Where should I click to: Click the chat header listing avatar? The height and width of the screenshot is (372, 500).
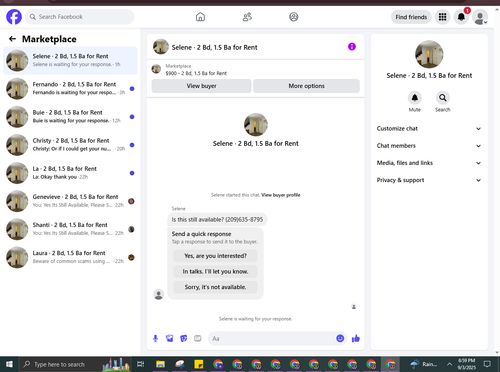point(161,47)
